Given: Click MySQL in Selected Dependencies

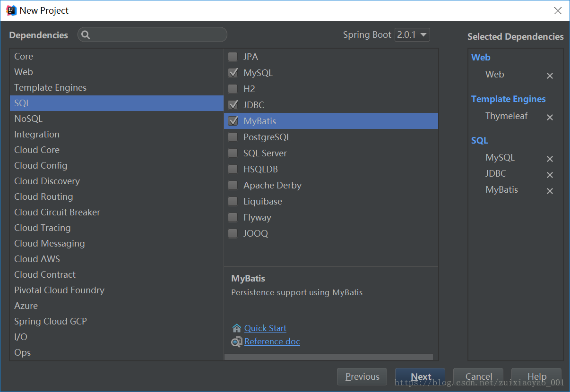Looking at the screenshot, I should point(500,158).
